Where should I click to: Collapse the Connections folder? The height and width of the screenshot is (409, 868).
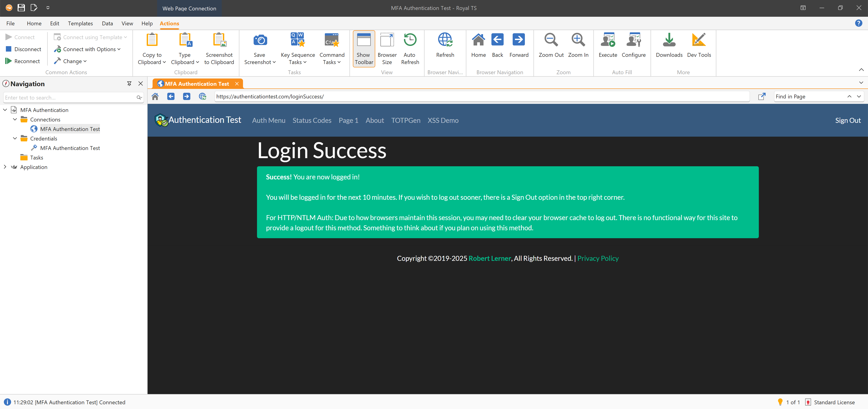pyautogui.click(x=15, y=119)
